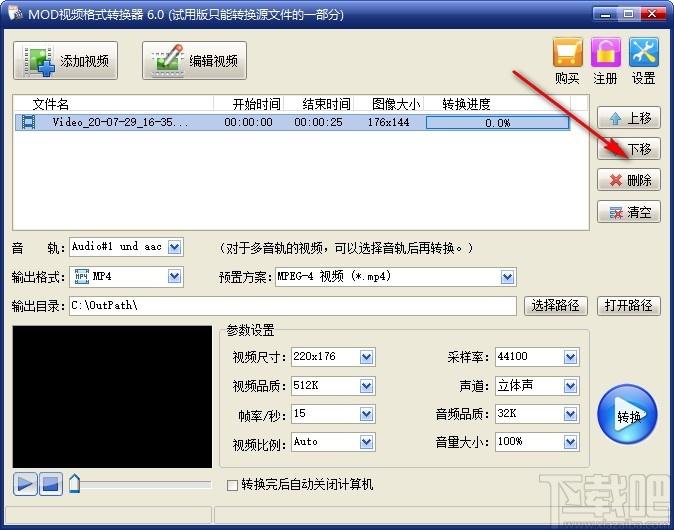Click the 添加视频 add video button
The height and width of the screenshot is (530, 674).
(65, 61)
